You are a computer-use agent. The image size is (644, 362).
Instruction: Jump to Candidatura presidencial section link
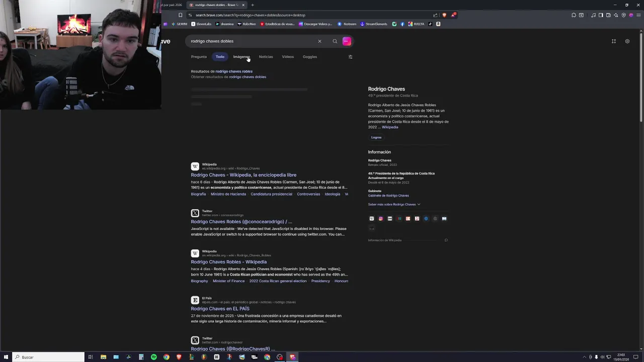[x=271, y=194]
